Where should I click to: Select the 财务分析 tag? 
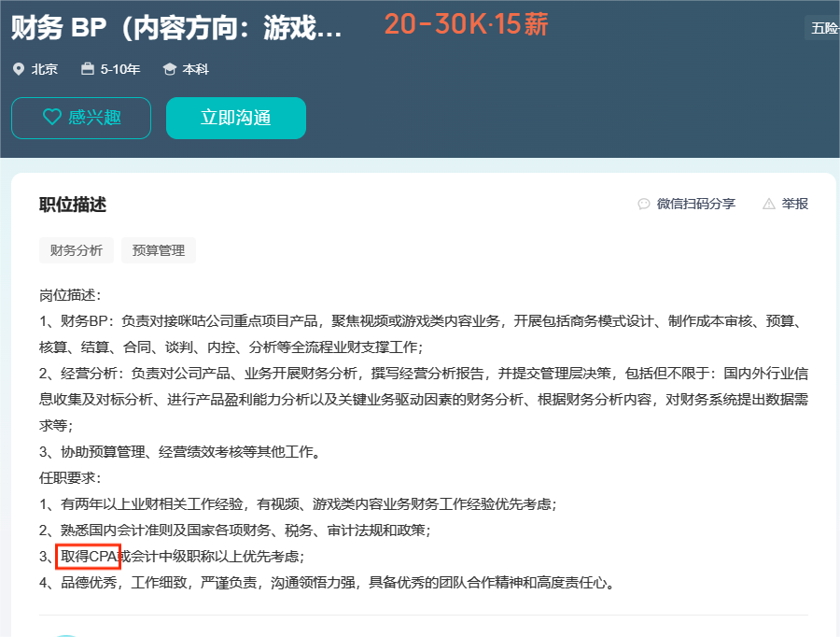pyautogui.click(x=77, y=250)
